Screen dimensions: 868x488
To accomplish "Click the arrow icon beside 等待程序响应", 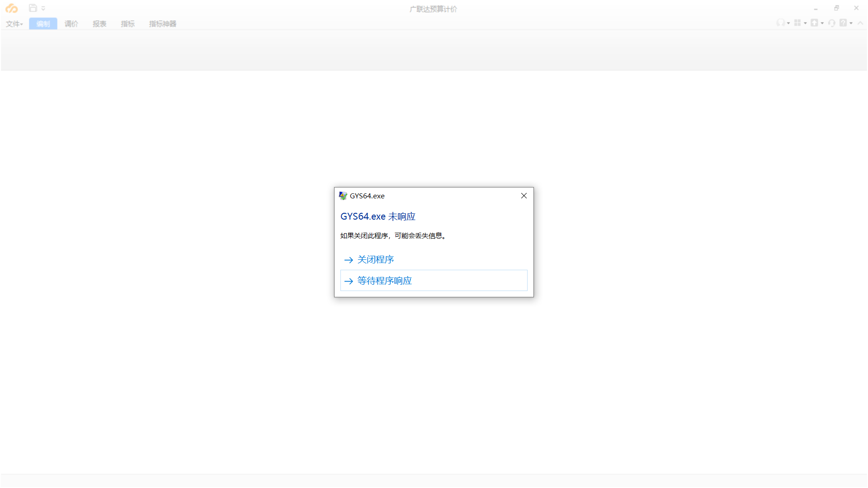I will pos(349,281).
